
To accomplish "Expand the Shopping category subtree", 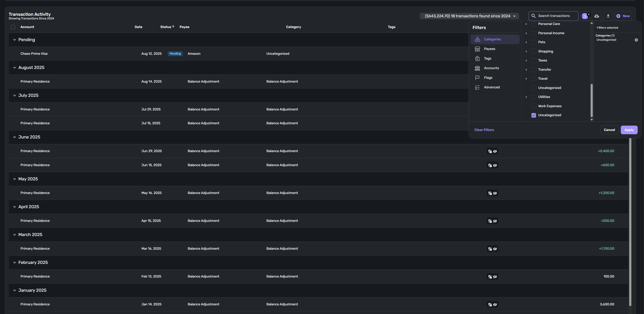I will [526, 51].
